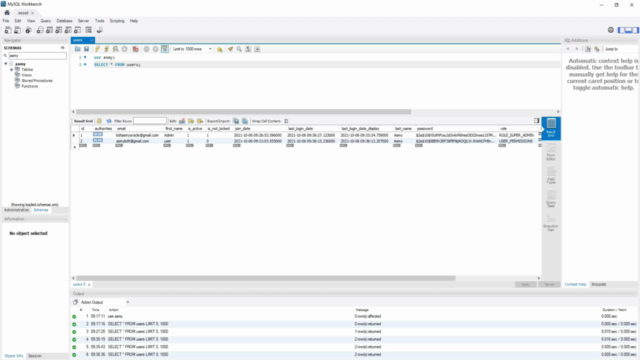Open the Form Editor view
Screen dimensions: 640x360
(551, 152)
